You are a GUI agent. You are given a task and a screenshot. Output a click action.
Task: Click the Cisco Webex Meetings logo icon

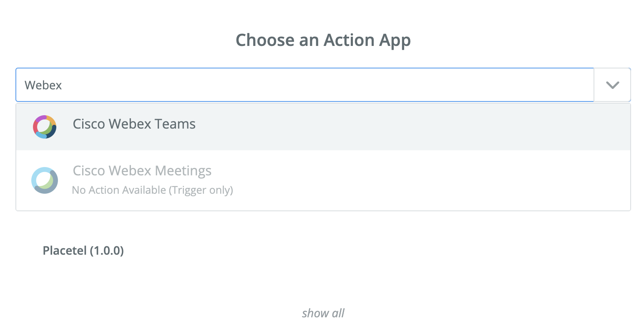tap(45, 180)
